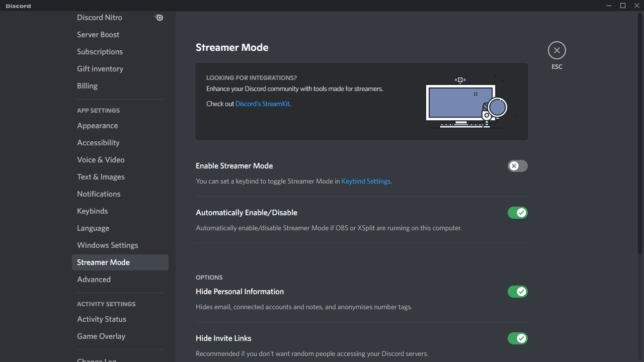The image size is (644, 362).
Task: Select Text & Images settings
Action: [x=120, y=177]
